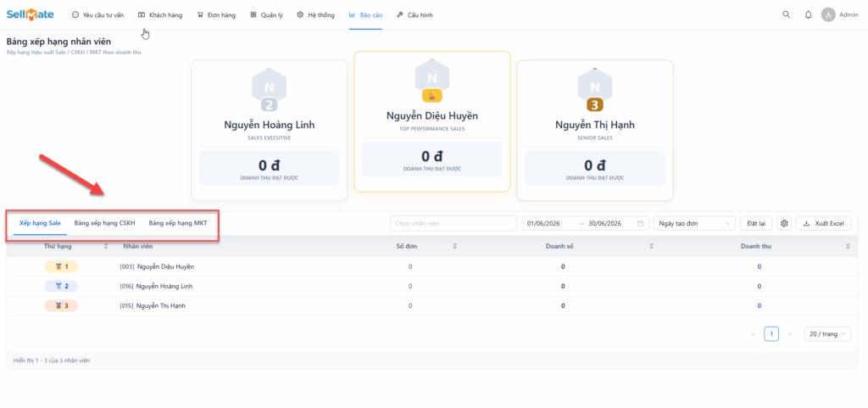
Task: Click Đặt lại reset button
Action: (756, 224)
